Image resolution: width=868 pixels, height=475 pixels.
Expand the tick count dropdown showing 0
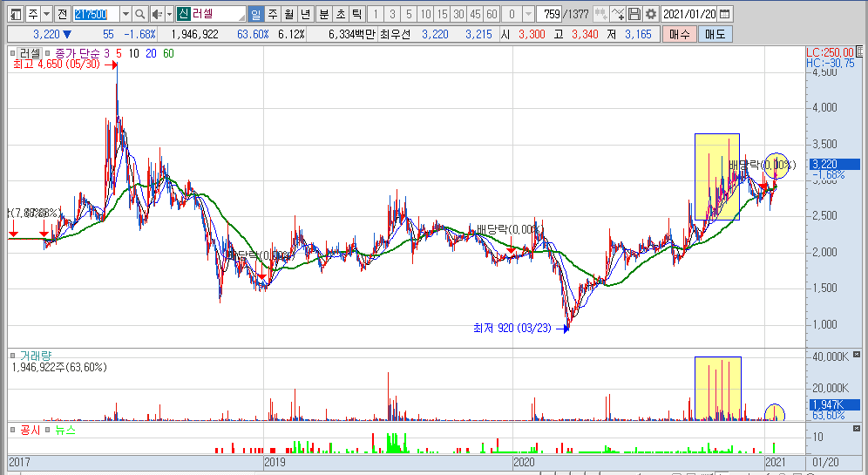(528, 15)
